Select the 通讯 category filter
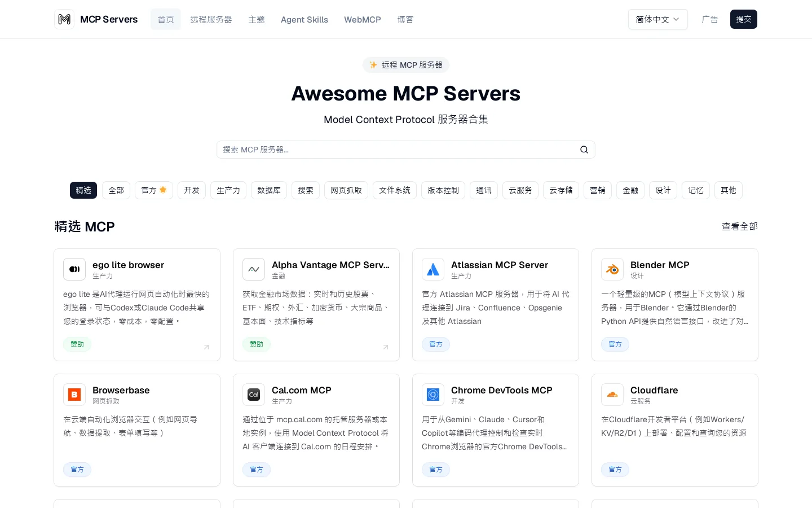812x508 pixels. click(484, 190)
